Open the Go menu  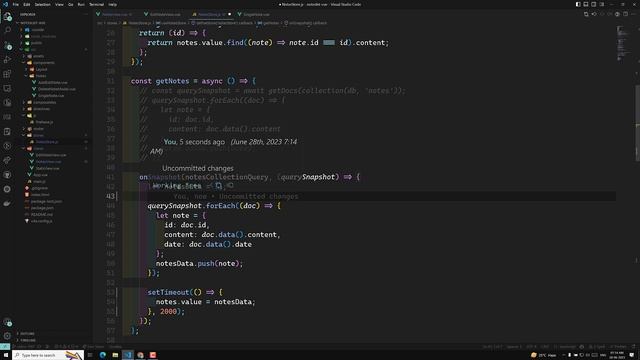coord(71,4)
